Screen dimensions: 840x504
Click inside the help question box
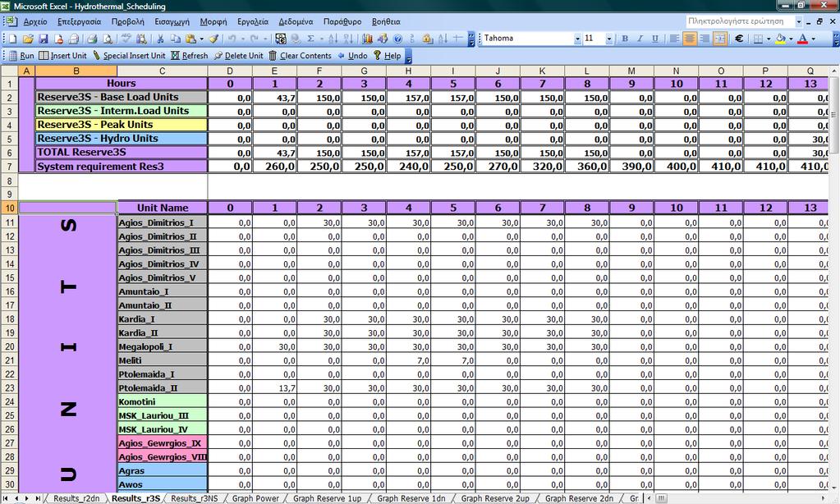point(739,21)
